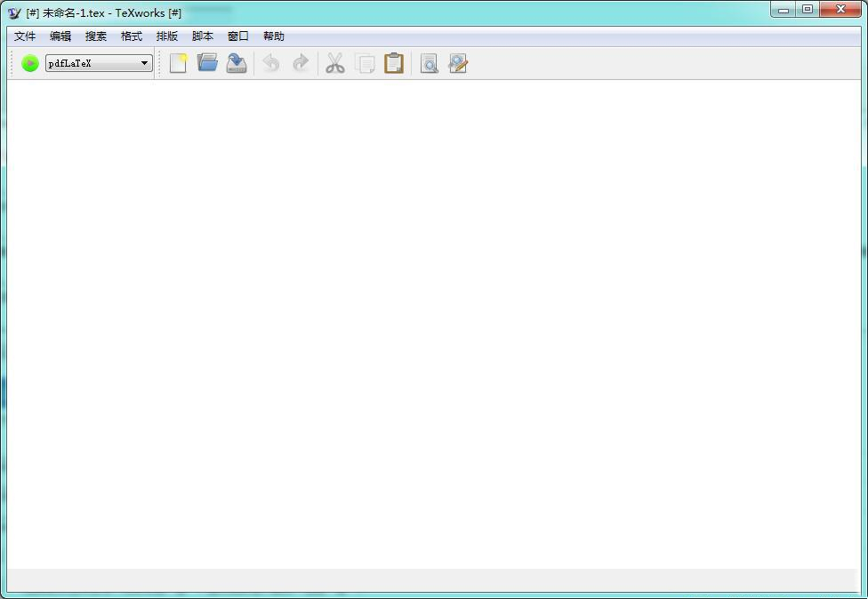Screen dimensions: 868x599
Task: Open the 格式 menu
Action: coord(130,36)
